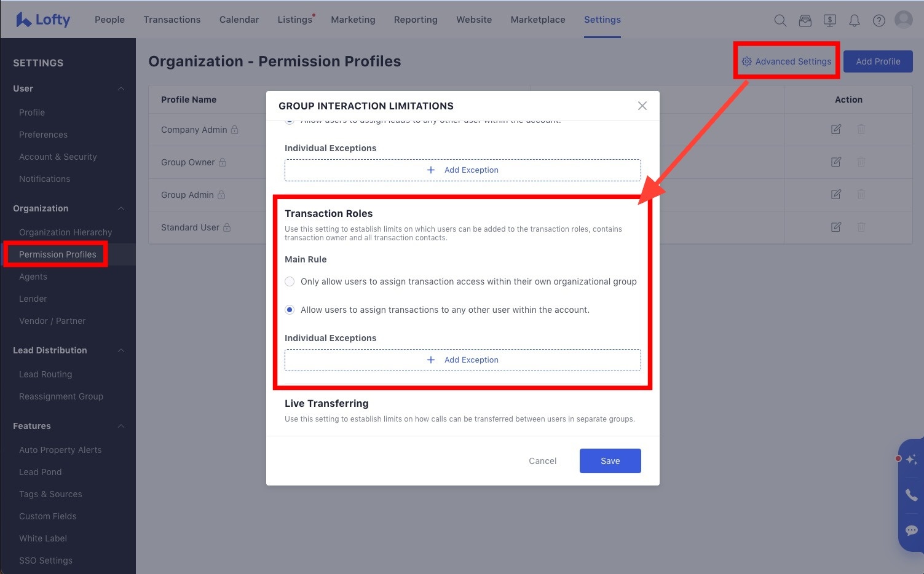Open the chat bubble icon
The height and width of the screenshot is (574, 924).
[x=911, y=530]
